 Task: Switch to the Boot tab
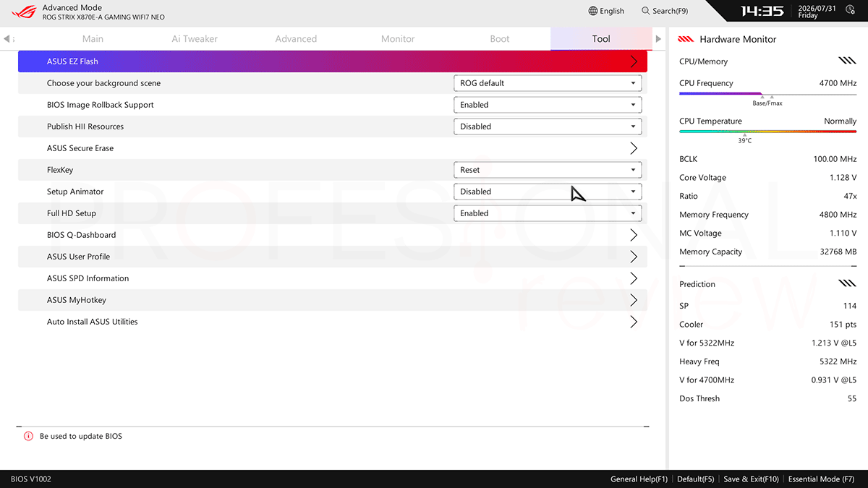pyautogui.click(x=500, y=39)
